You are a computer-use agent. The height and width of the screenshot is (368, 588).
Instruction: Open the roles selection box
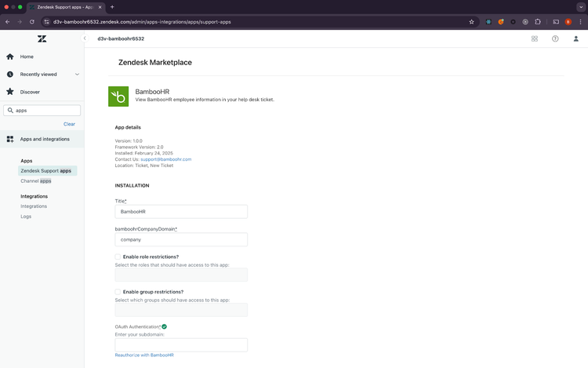[x=181, y=275]
